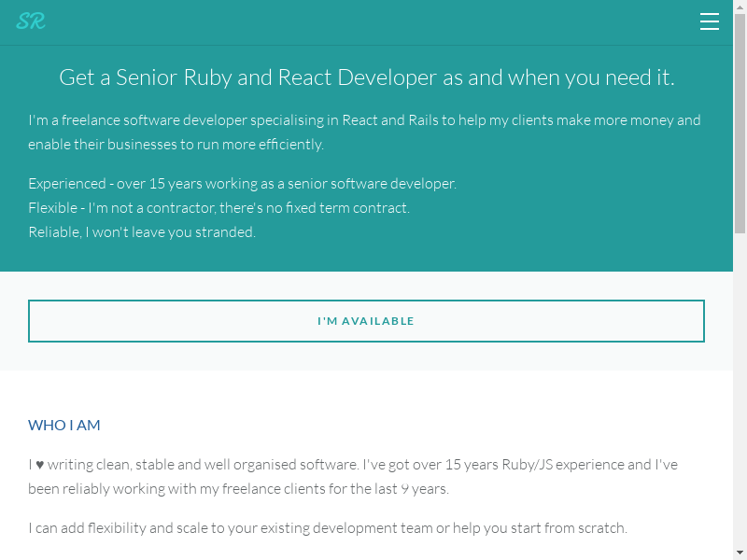The width and height of the screenshot is (747, 560).
Task: Click the add flexibility and scale paragraph
Action: [327, 528]
